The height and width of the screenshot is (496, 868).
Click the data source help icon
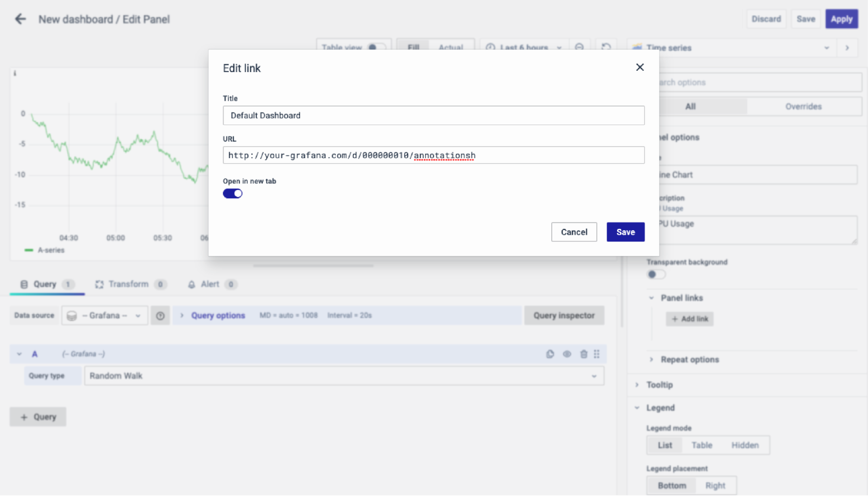[x=160, y=316]
